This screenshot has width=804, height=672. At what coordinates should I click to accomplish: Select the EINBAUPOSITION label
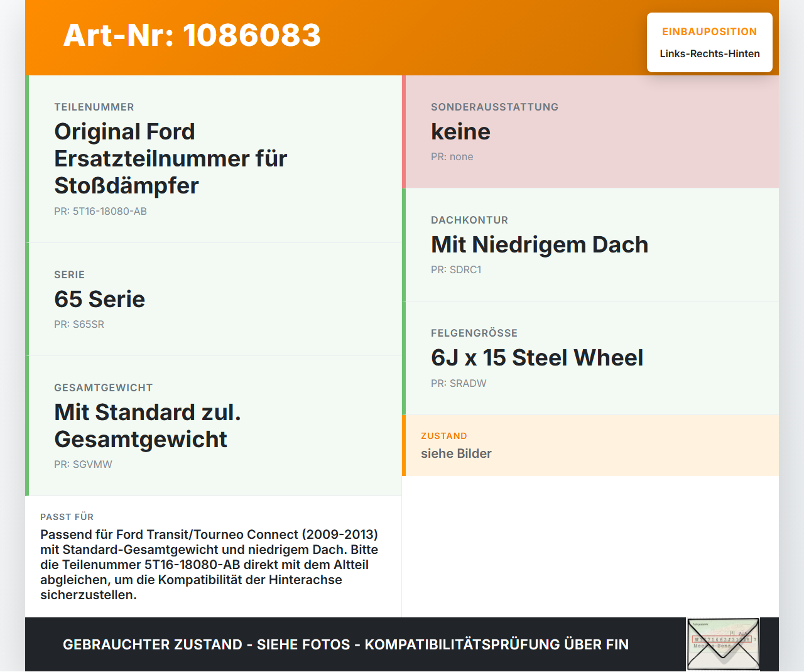click(710, 31)
